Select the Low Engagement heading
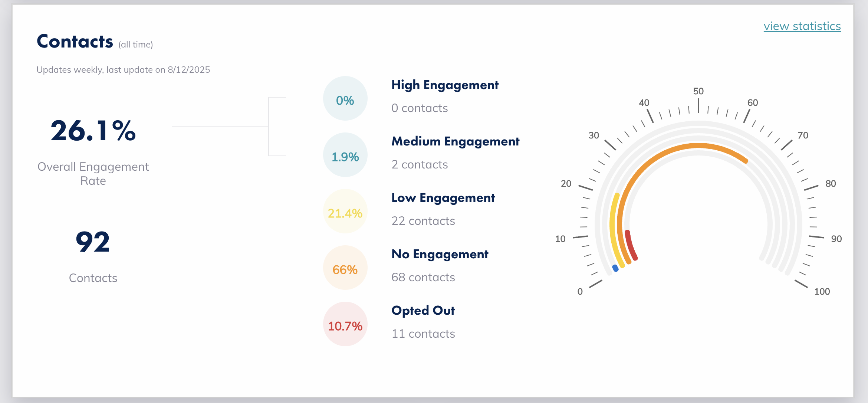Image resolution: width=868 pixels, height=403 pixels. pos(443,198)
